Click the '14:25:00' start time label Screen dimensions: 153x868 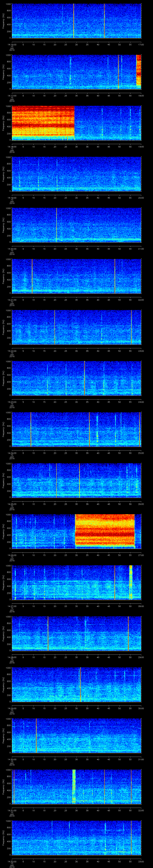[12, 504]
